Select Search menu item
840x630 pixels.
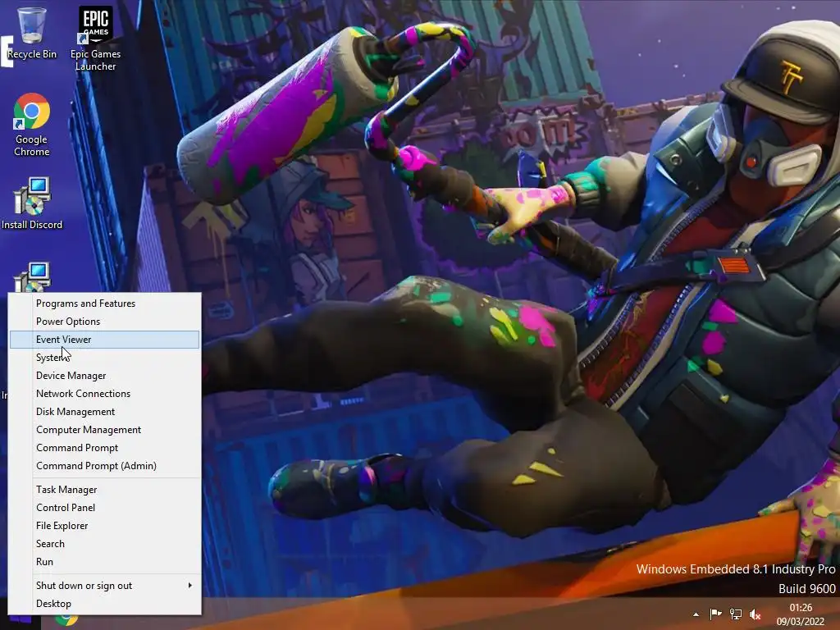(104, 544)
